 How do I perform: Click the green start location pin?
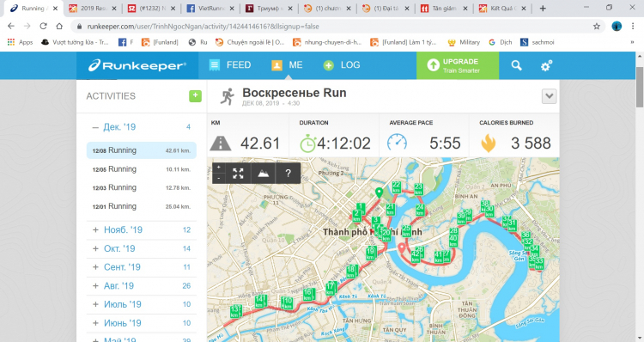tap(379, 192)
